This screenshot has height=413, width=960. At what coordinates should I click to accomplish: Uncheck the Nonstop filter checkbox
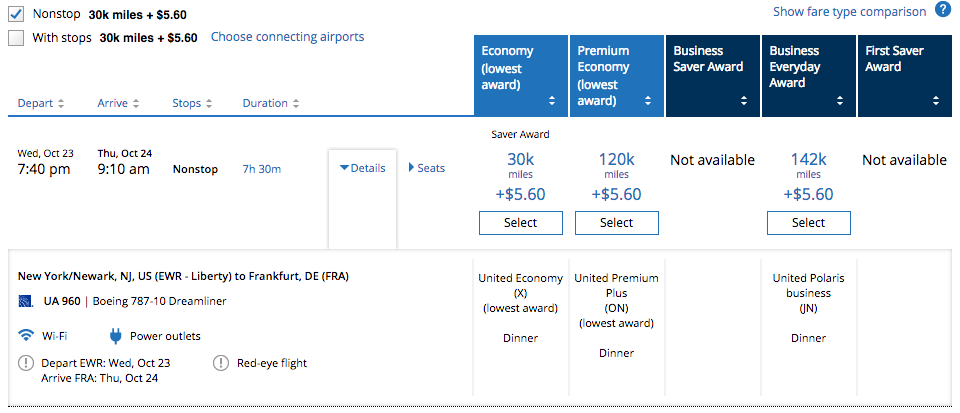click(16, 14)
